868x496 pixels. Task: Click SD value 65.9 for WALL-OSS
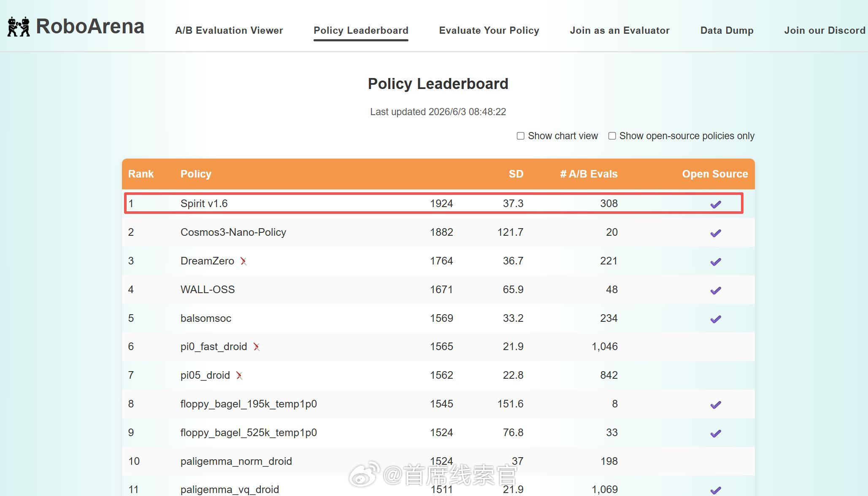513,289
